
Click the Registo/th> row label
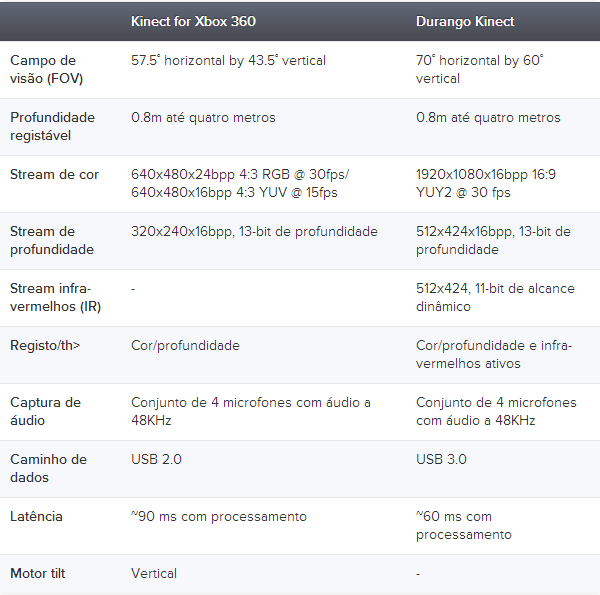[x=45, y=345]
